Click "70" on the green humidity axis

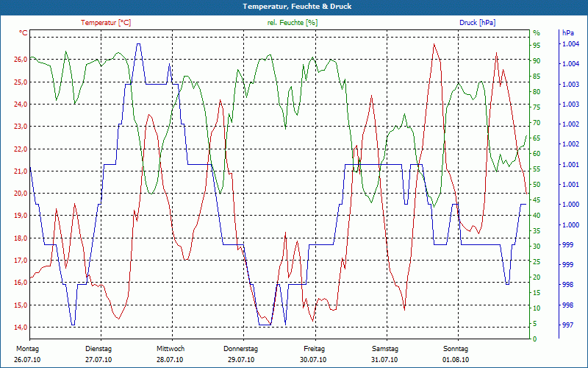pos(537,123)
